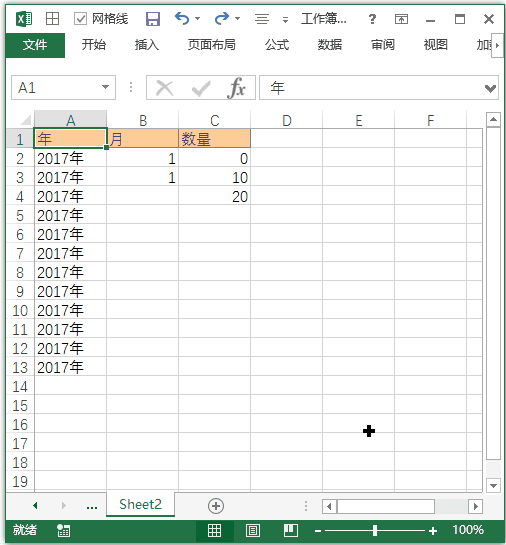
Task: Save the workbook with the floppy disk icon
Action: [153, 19]
